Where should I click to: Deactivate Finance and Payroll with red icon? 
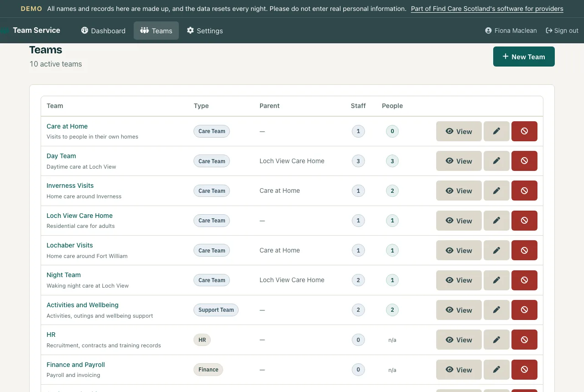click(524, 370)
